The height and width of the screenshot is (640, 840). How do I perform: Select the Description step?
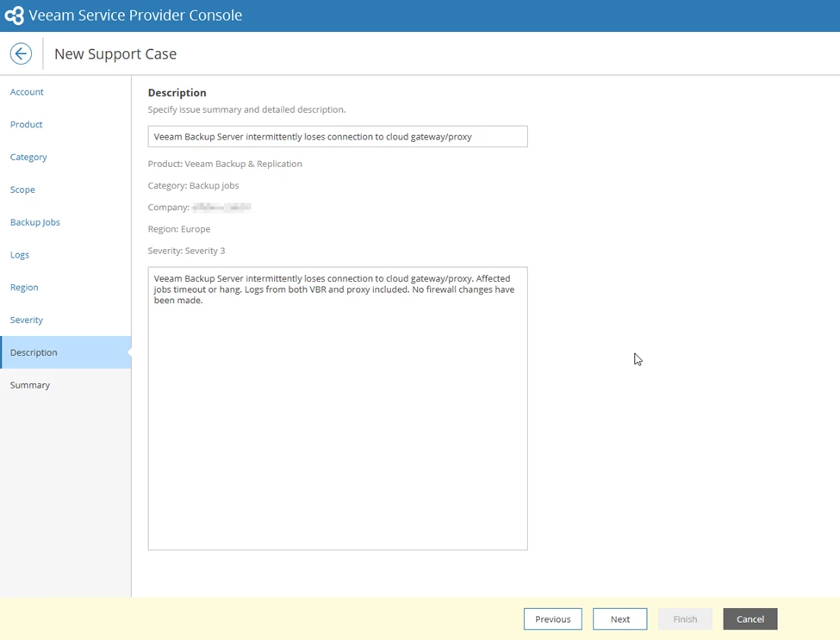coord(65,352)
